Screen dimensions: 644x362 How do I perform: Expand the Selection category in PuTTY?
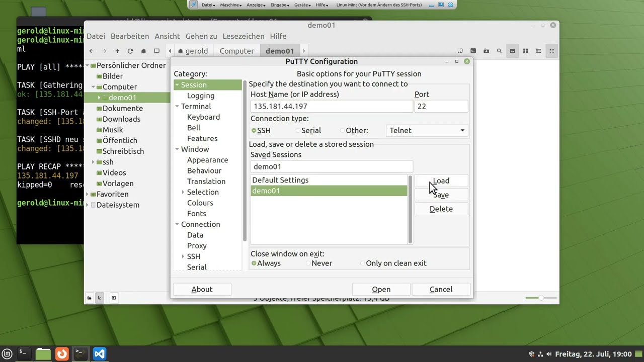tap(183, 192)
